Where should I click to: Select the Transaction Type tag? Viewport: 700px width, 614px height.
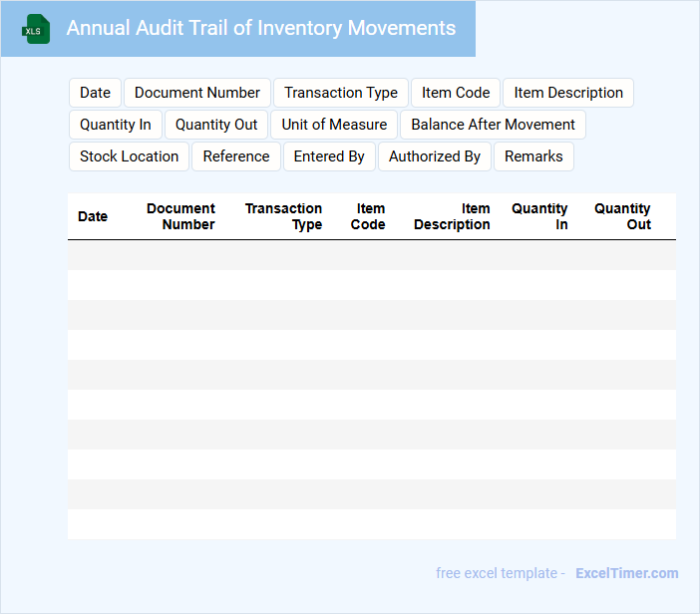coord(340,93)
